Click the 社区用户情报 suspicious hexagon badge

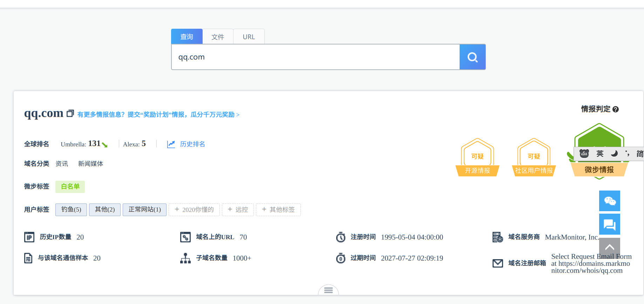click(534, 157)
